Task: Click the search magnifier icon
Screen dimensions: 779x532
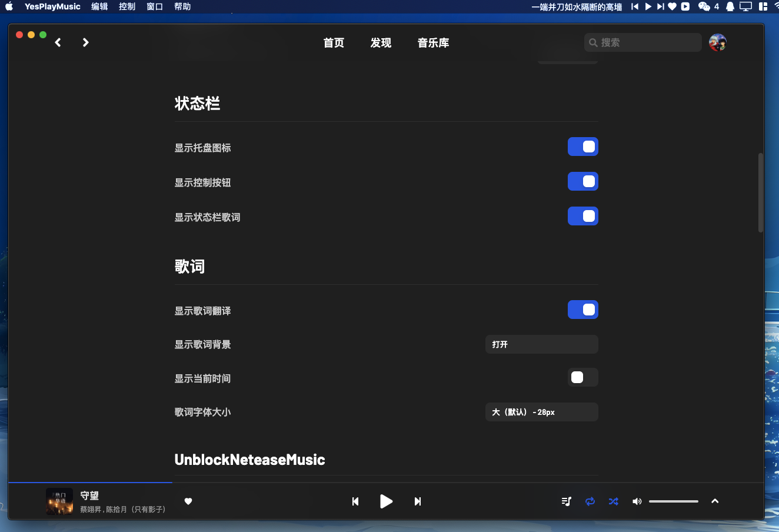Action: [x=593, y=42]
